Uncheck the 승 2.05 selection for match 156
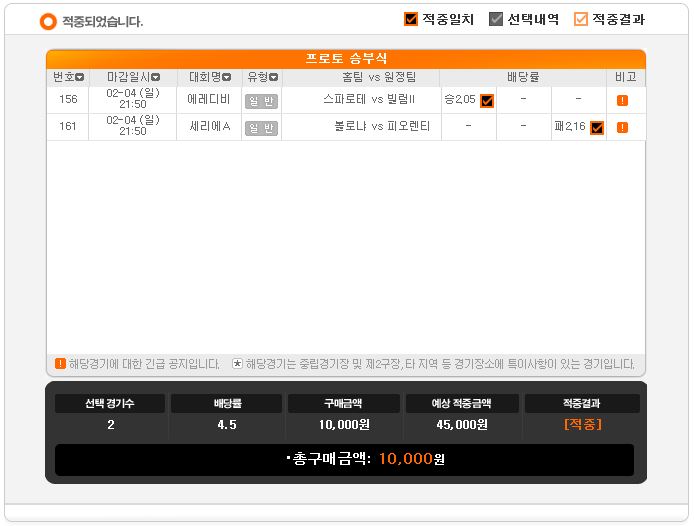 click(487, 101)
